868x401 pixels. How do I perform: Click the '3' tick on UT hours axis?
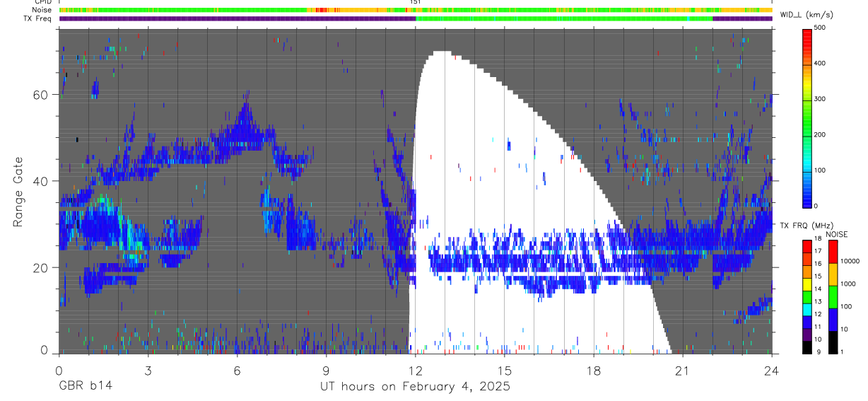(148, 370)
